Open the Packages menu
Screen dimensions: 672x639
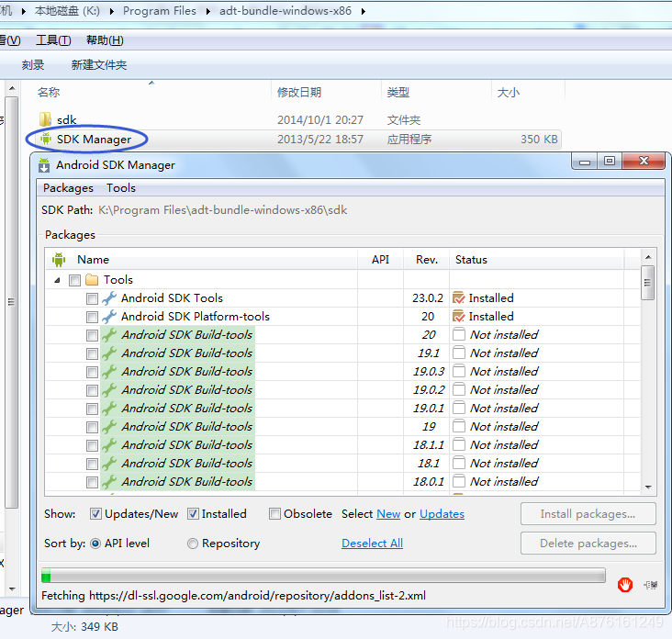68,188
